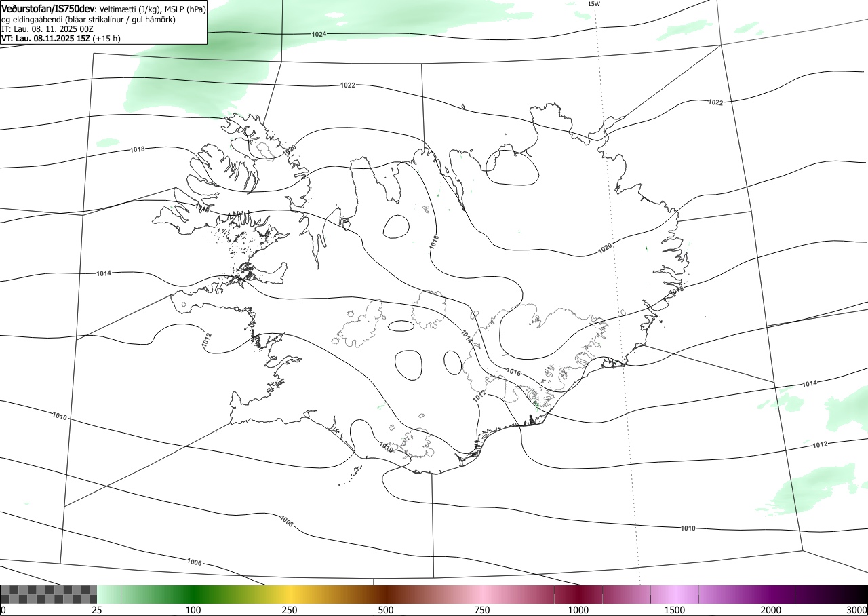Viewport: 868px width, 616px height.
Task: Click the 3000 value on the color scale
Action: pos(856,611)
